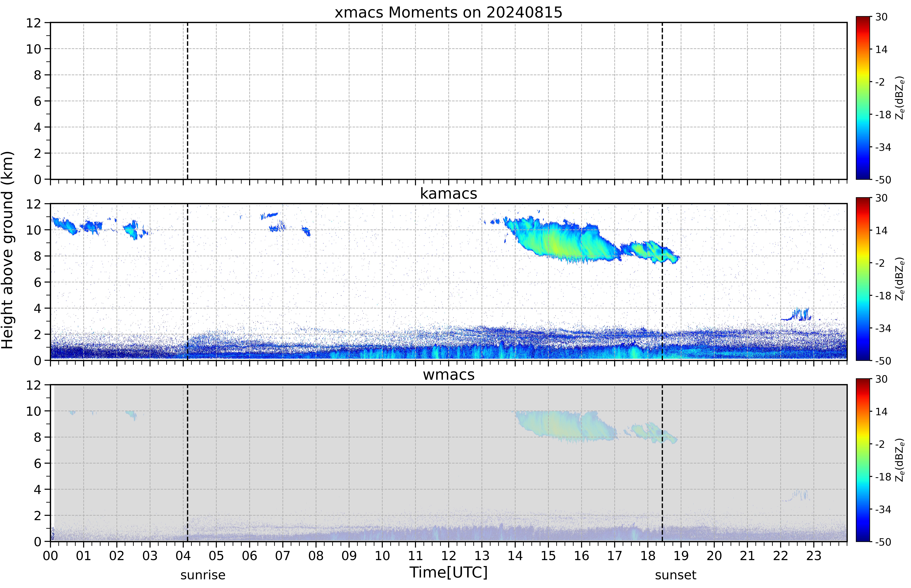Screen dimensions: 911x588
Task: Click the 'Height above ground (km)' axis label
Action: coord(8,250)
